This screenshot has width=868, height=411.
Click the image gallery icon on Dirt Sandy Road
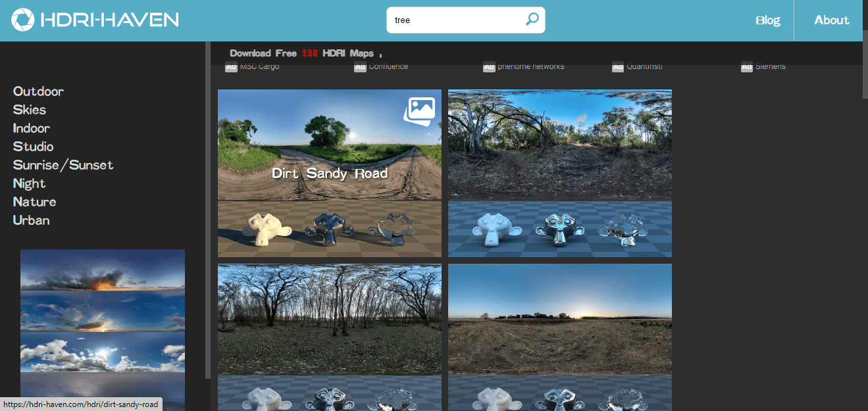tap(419, 110)
